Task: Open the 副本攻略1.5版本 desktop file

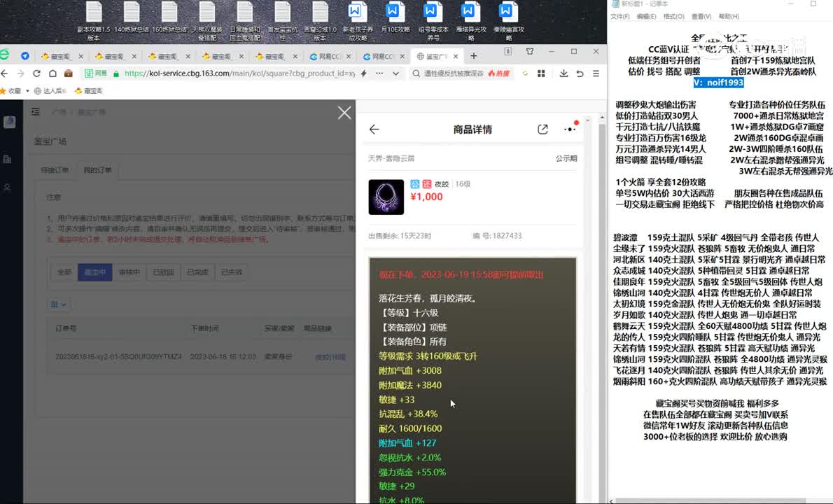Action: click(x=94, y=21)
